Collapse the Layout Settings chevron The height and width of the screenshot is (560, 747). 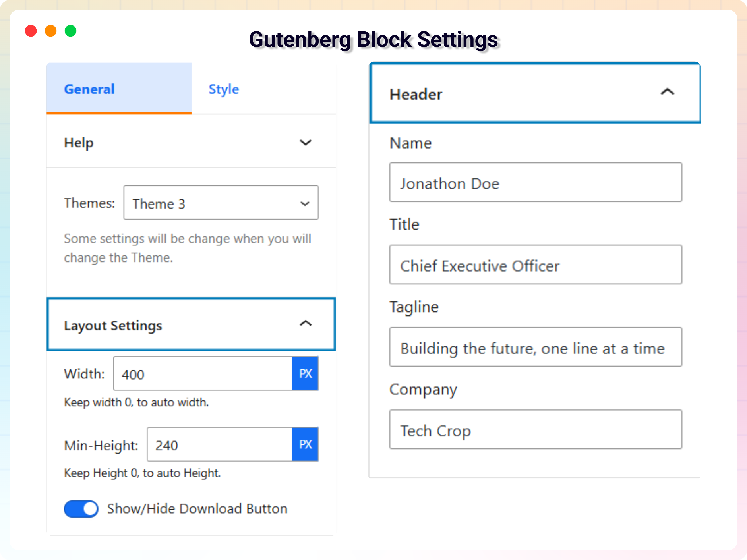tap(305, 324)
